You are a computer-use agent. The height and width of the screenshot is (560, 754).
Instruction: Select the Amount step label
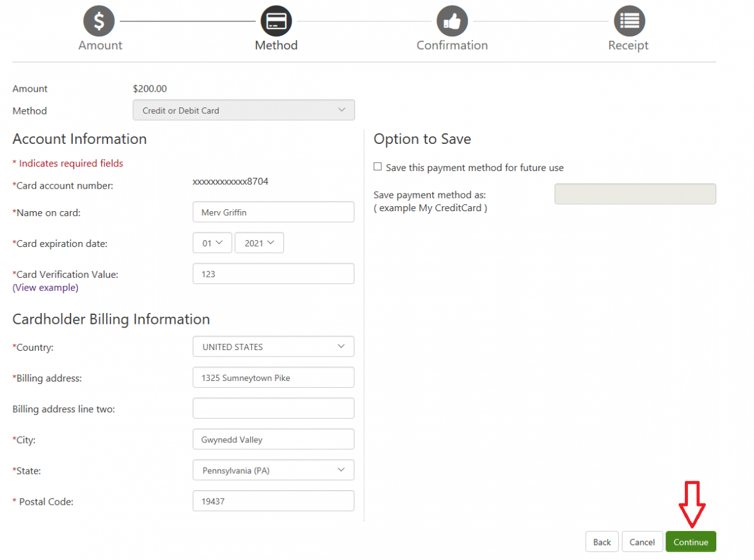point(101,45)
